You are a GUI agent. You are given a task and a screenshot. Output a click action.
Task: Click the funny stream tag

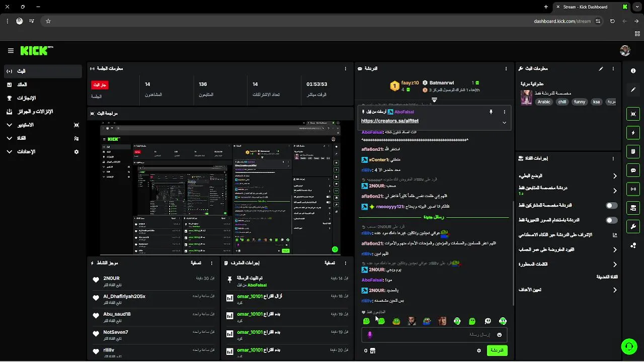coord(580,102)
